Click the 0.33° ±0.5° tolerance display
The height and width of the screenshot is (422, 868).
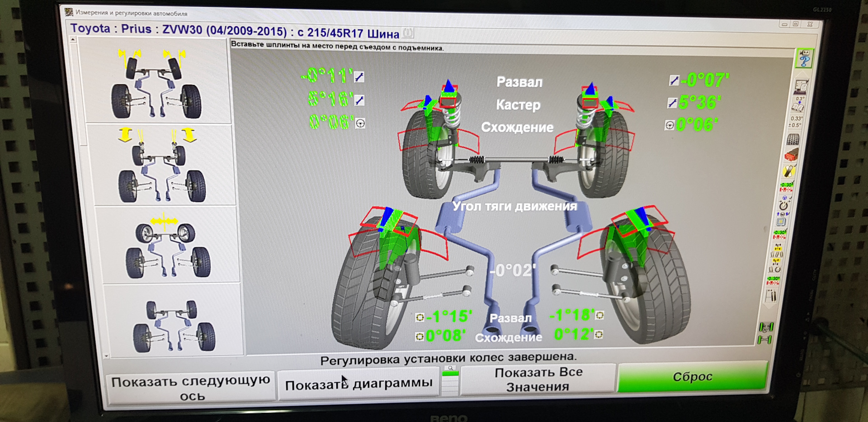tap(796, 122)
